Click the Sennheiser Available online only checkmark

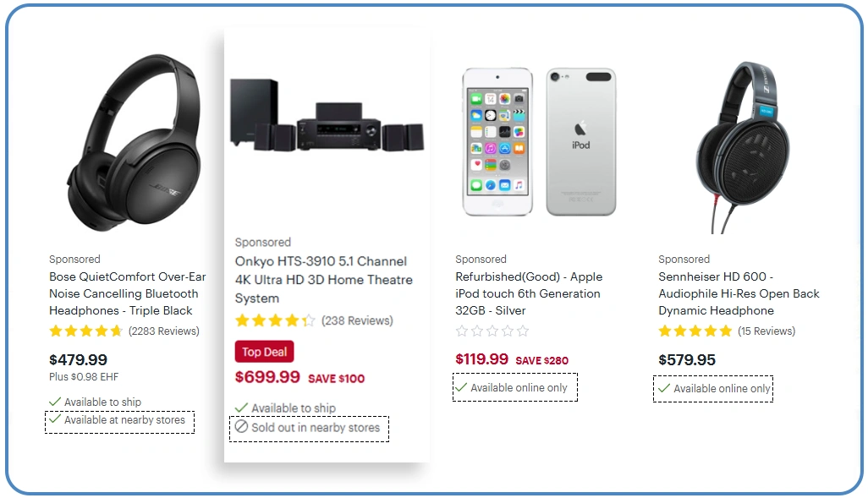tap(664, 388)
